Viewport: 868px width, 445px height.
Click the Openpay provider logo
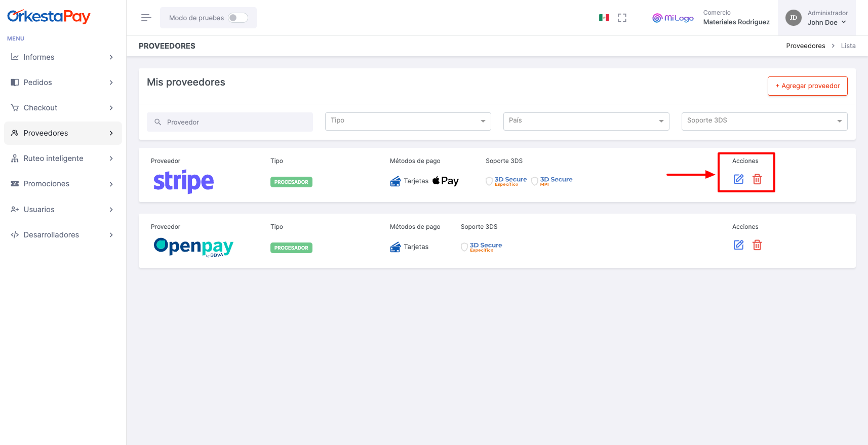tap(193, 247)
